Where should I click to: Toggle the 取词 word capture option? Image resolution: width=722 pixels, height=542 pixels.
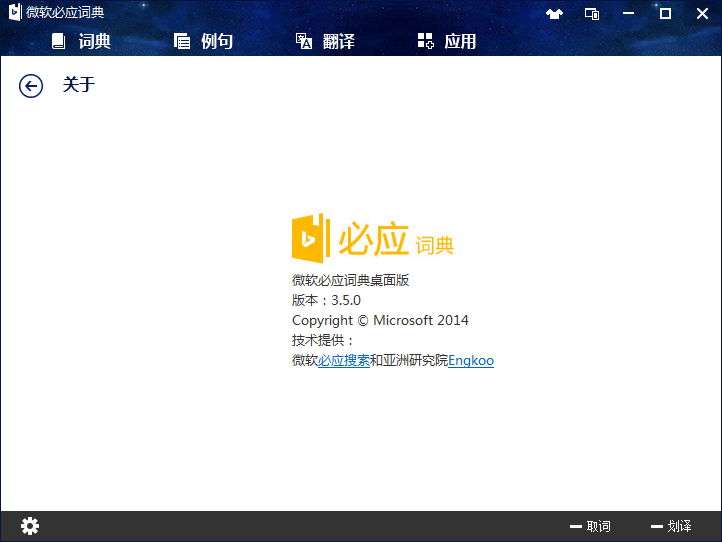point(590,526)
